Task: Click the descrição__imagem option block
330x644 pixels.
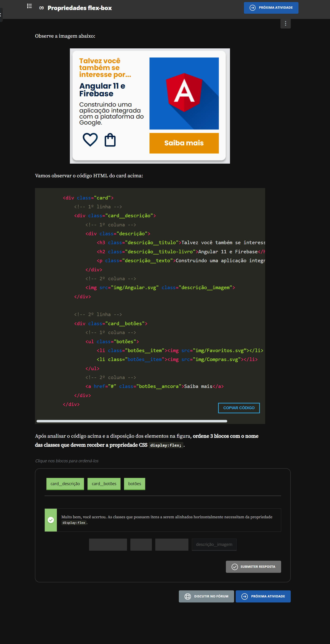Action: [x=214, y=545]
